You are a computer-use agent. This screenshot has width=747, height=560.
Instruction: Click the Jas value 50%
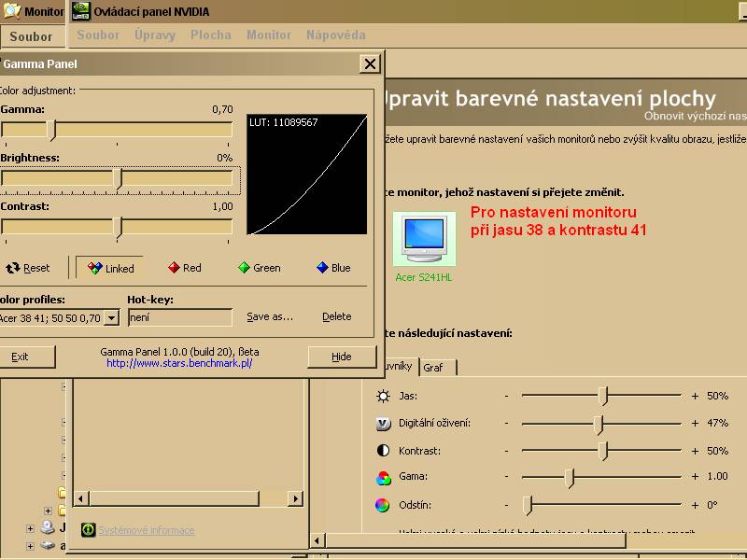tap(717, 396)
